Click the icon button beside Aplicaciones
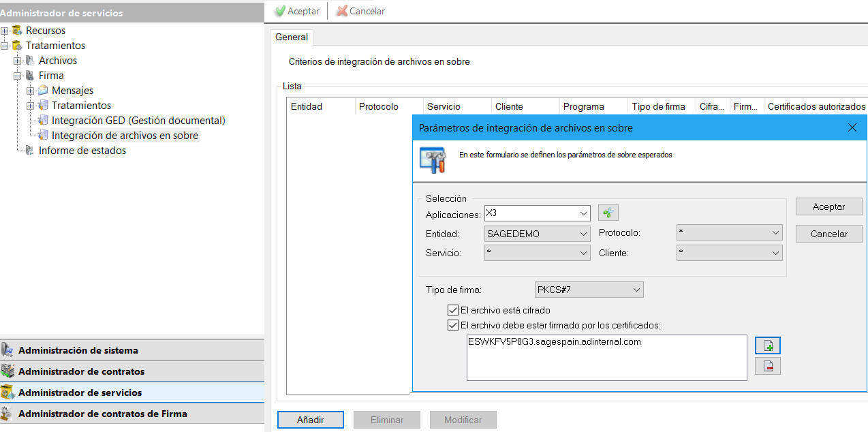The height and width of the screenshot is (432, 868). (608, 213)
